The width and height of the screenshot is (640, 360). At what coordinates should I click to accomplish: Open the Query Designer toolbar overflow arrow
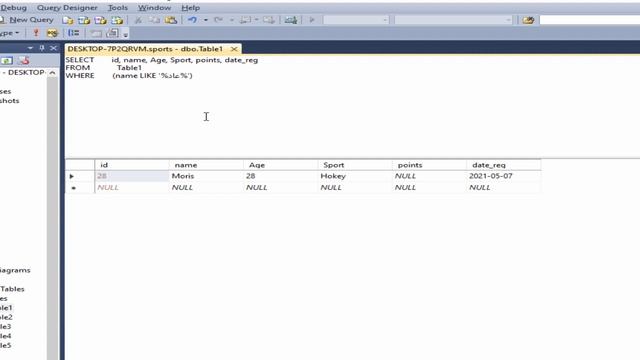pyautogui.click(x=126, y=34)
